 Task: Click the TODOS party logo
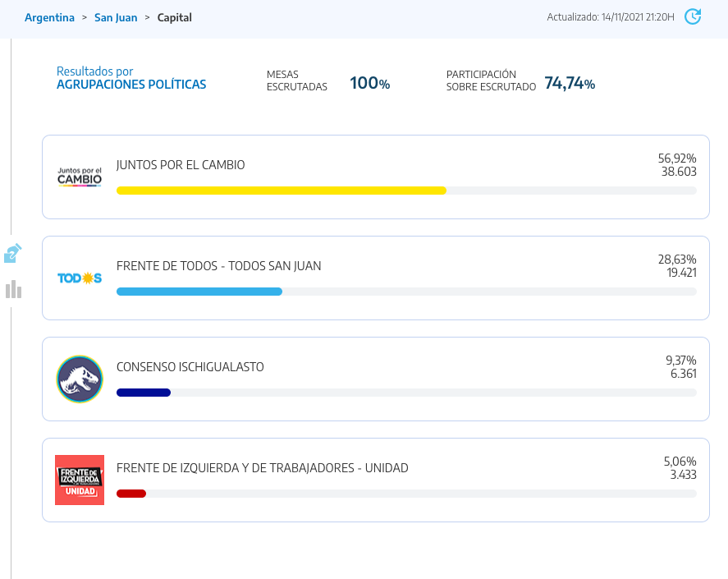(x=80, y=278)
